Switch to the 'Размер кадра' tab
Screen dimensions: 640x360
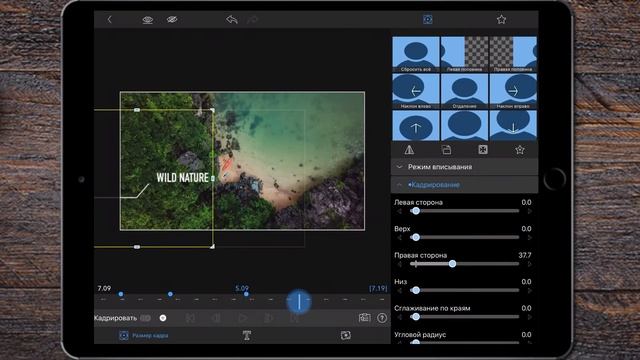tap(144, 336)
